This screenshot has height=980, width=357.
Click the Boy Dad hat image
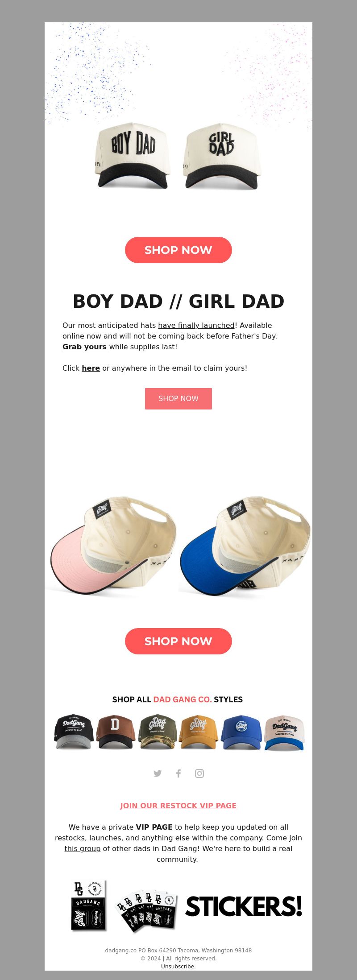pos(133,156)
